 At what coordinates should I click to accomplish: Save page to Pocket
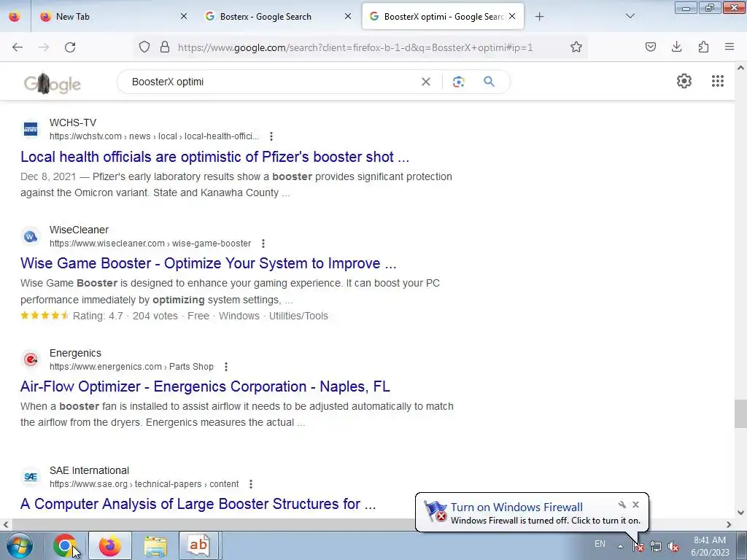pyautogui.click(x=651, y=47)
